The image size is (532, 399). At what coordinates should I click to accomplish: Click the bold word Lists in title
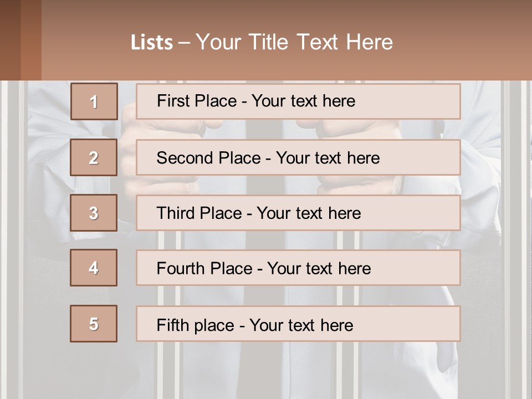151,43
